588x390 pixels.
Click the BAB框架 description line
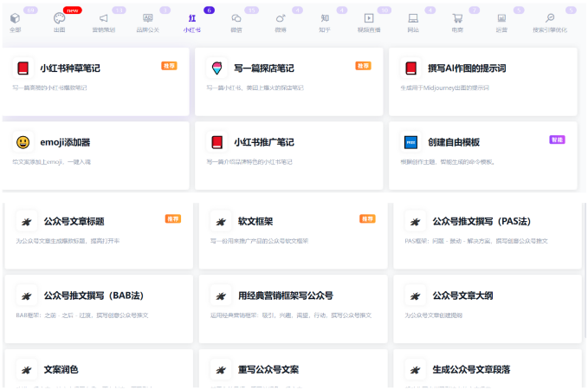point(82,315)
